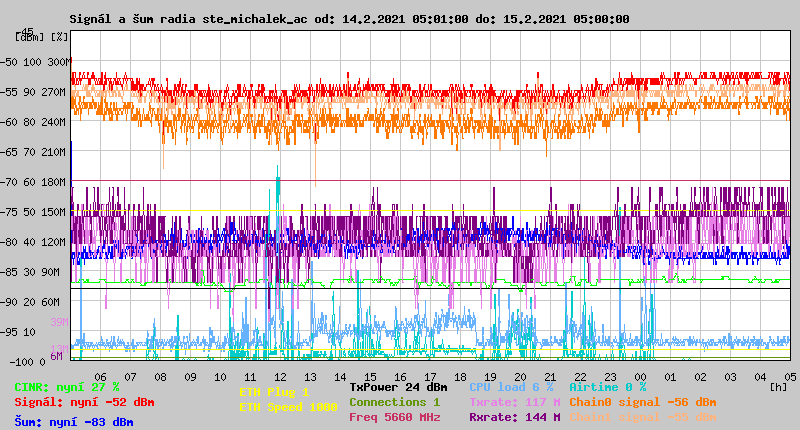Select the Airtime legend entry
This screenshot has width=800, height=430.
(x=607, y=386)
